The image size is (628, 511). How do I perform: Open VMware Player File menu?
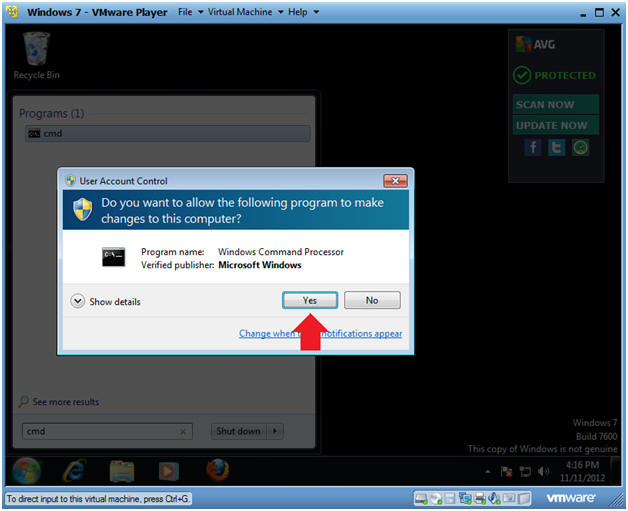[185, 12]
